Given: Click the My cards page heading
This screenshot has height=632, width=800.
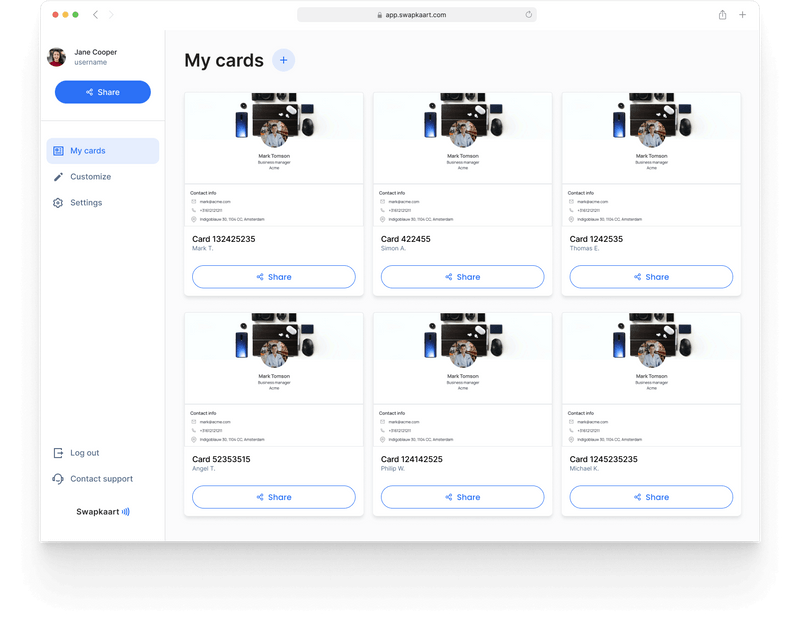Looking at the screenshot, I should (224, 60).
